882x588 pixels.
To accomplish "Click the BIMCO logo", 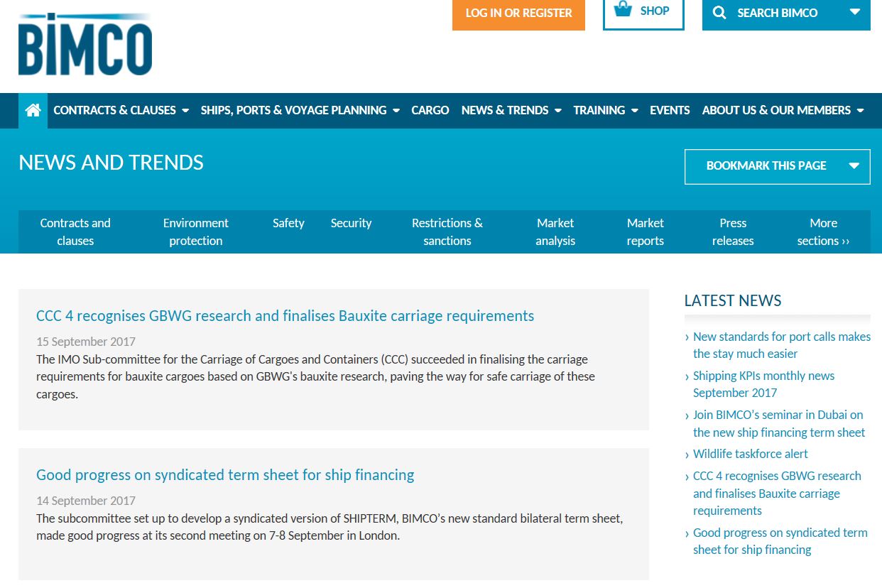I will 85,44.
